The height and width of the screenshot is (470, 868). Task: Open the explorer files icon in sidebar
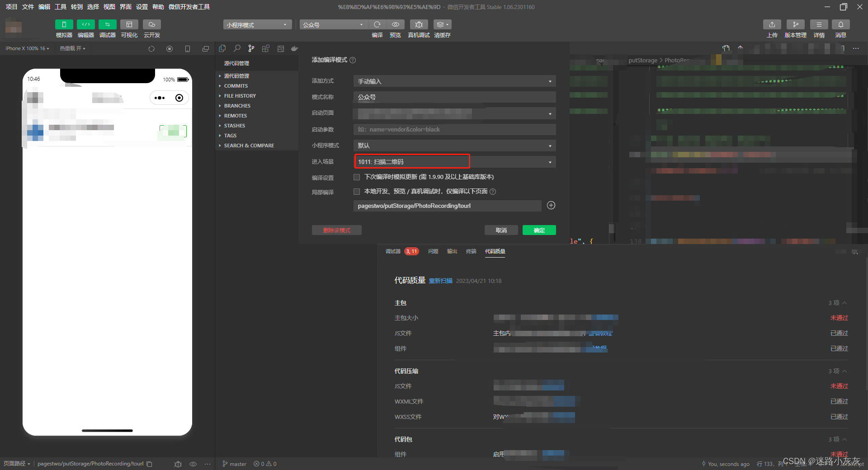tap(222, 48)
